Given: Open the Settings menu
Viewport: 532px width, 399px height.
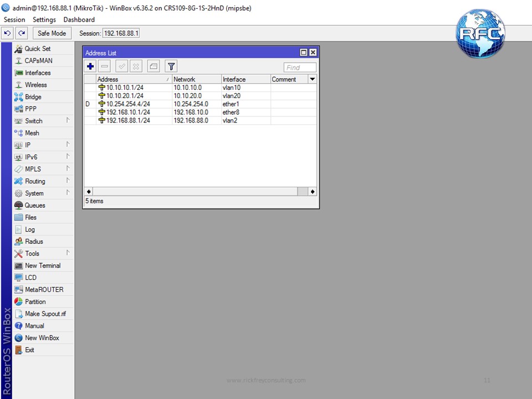Looking at the screenshot, I should point(44,20).
